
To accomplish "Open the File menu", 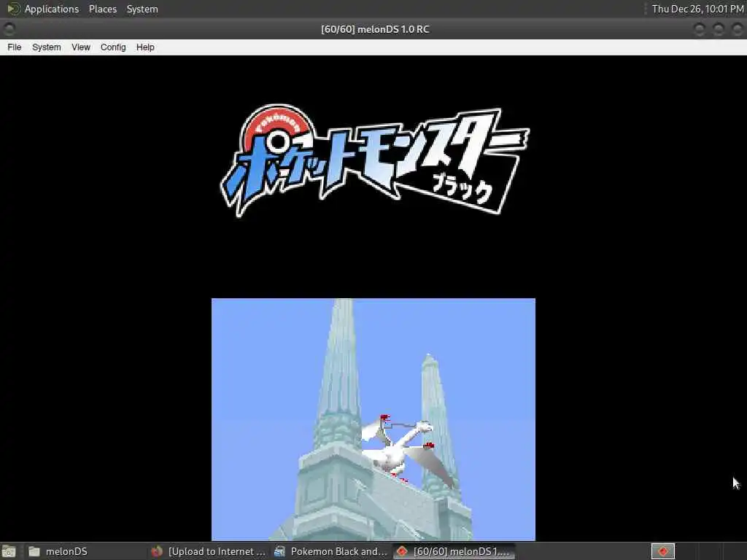I will [x=15, y=47].
